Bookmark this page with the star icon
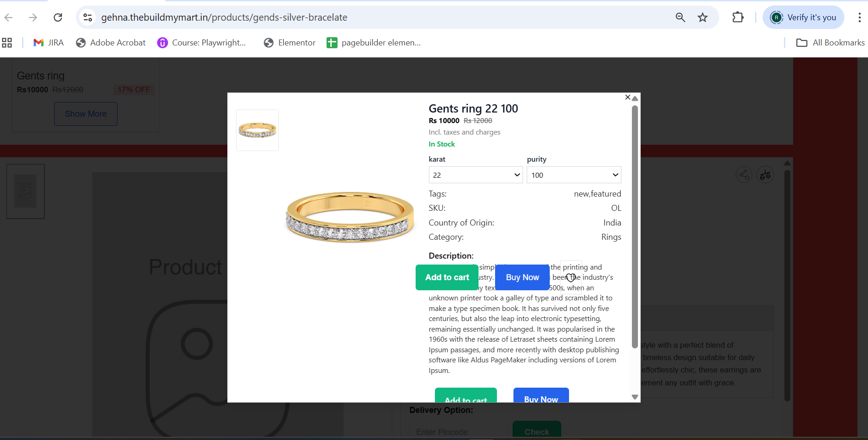Viewport: 868px width, 440px height. point(703,17)
